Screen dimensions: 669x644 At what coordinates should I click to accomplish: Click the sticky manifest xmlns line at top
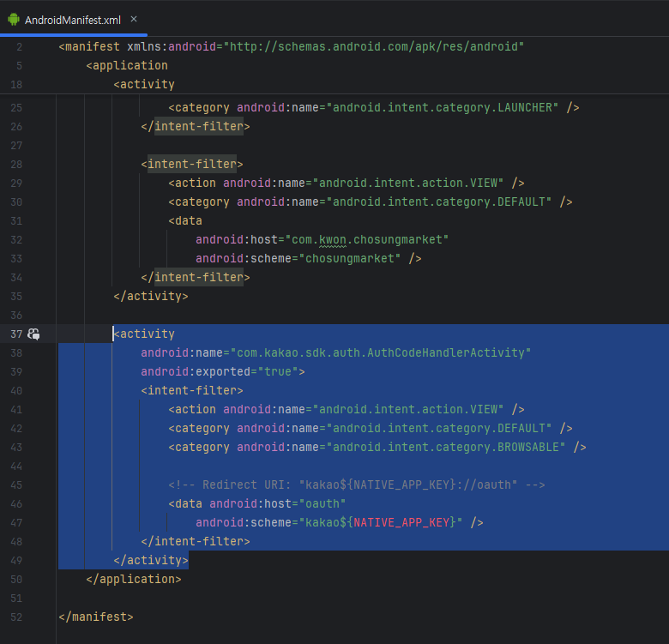point(292,46)
